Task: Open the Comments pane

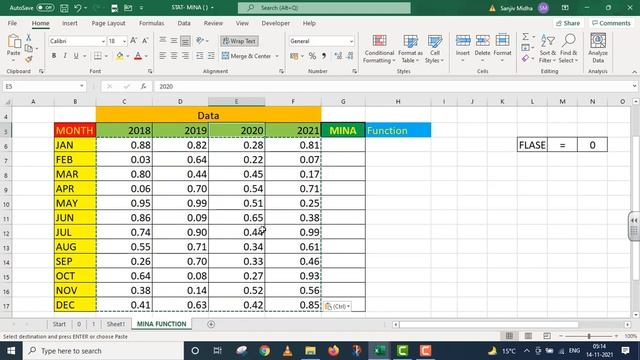Action: pos(611,23)
